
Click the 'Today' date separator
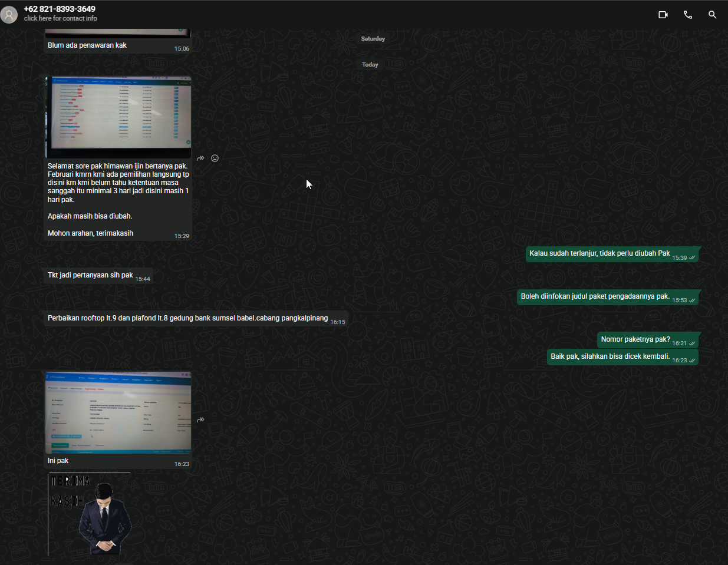(370, 65)
